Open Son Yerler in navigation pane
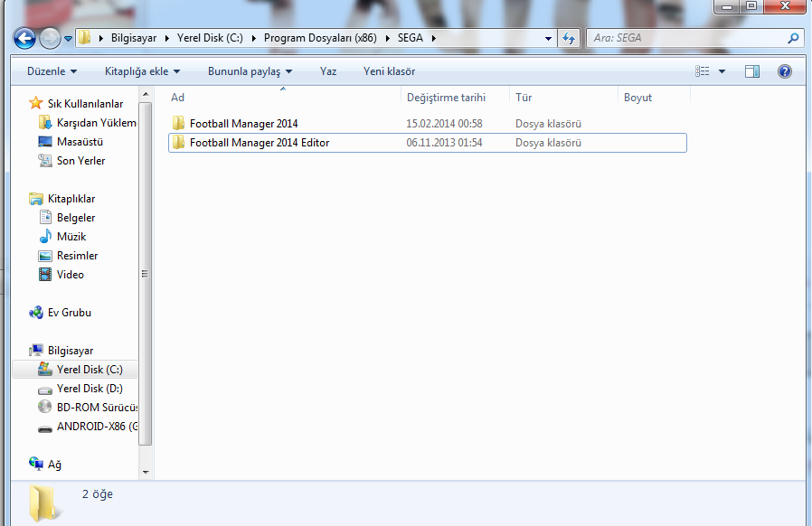This screenshot has width=812, height=526. 80,161
